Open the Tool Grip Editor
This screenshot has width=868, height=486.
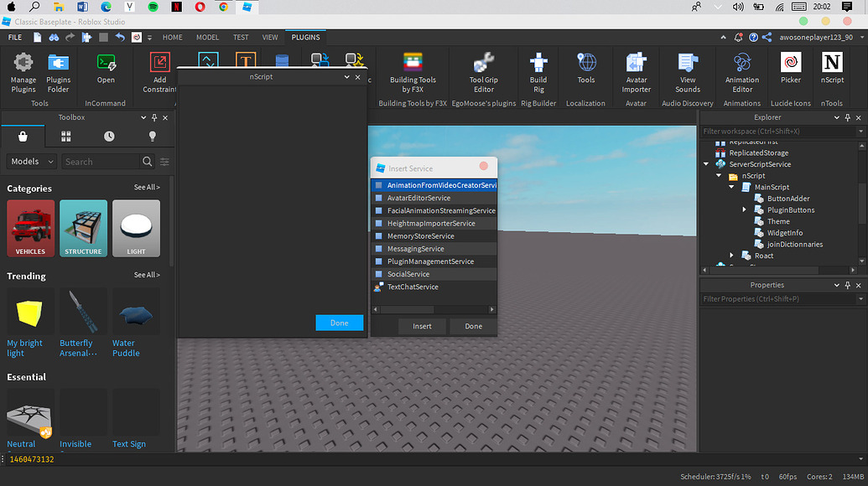(x=484, y=73)
